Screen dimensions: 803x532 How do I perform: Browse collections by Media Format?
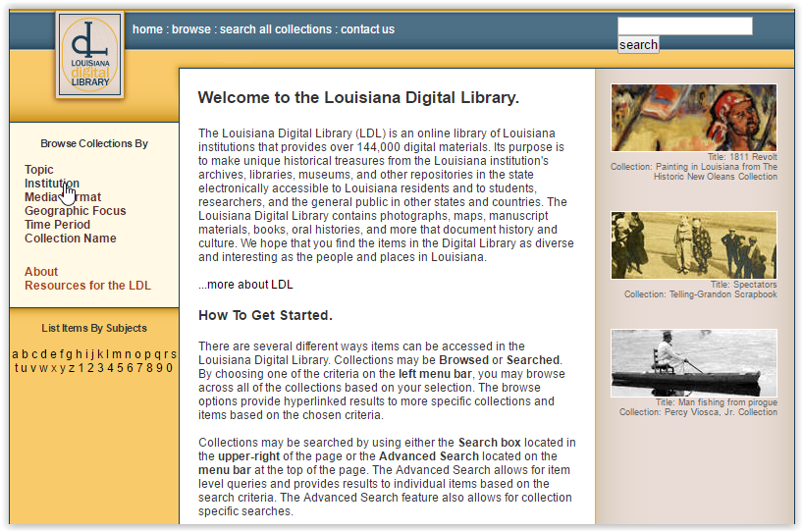[x=63, y=197]
